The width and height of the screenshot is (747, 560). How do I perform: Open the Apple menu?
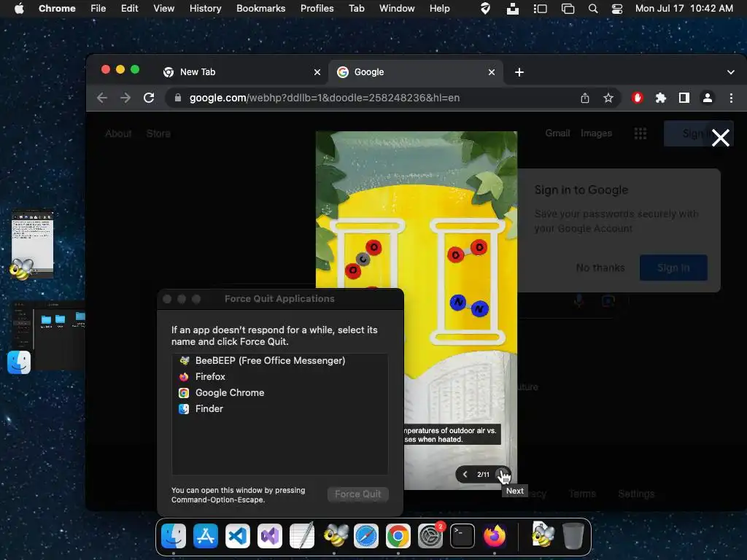[x=19, y=8]
